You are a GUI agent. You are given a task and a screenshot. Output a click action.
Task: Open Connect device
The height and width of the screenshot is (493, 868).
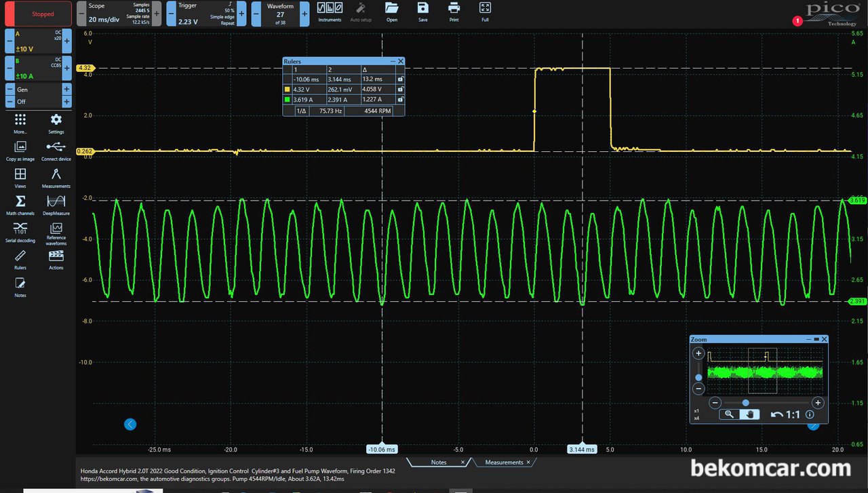coord(56,150)
